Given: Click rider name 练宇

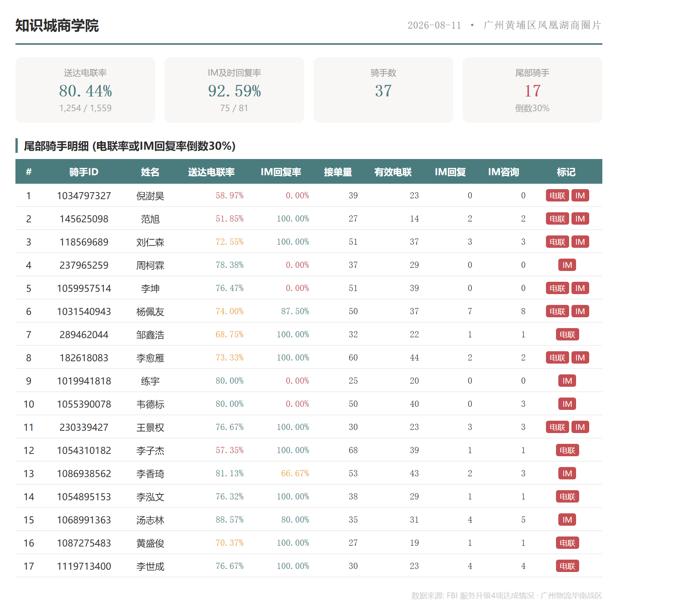Looking at the screenshot, I should (150, 381).
